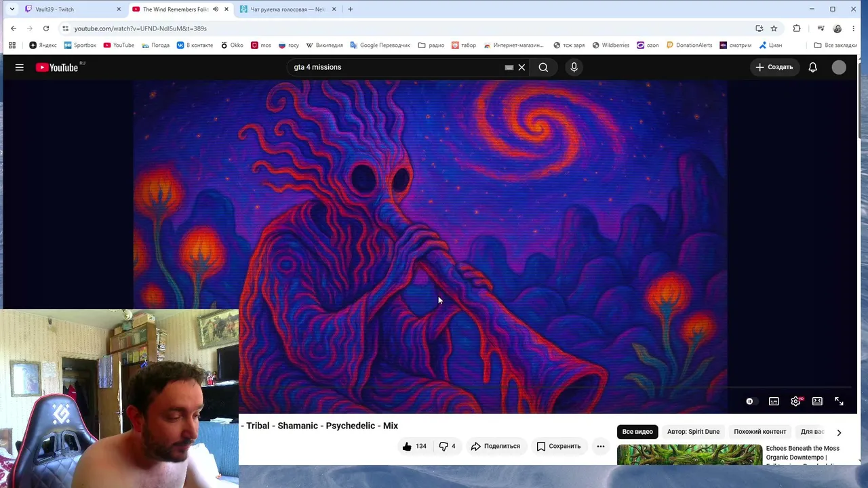Submit the YouTube search with magnifier icon
868x488 pixels.
tap(543, 67)
